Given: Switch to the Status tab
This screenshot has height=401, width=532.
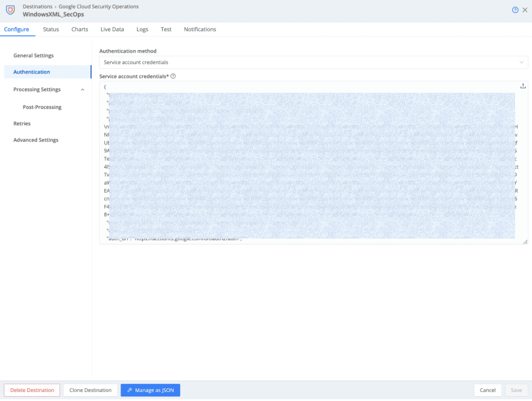Looking at the screenshot, I should click(x=51, y=29).
